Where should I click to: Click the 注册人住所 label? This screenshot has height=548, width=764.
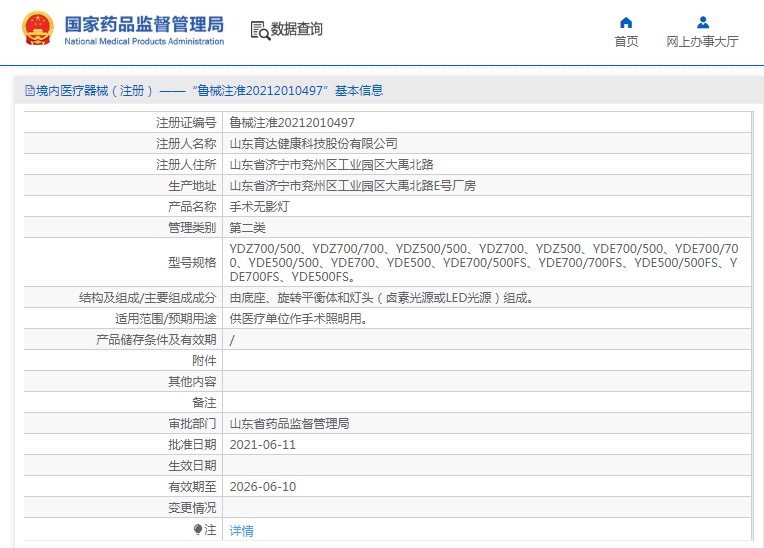tap(186, 165)
